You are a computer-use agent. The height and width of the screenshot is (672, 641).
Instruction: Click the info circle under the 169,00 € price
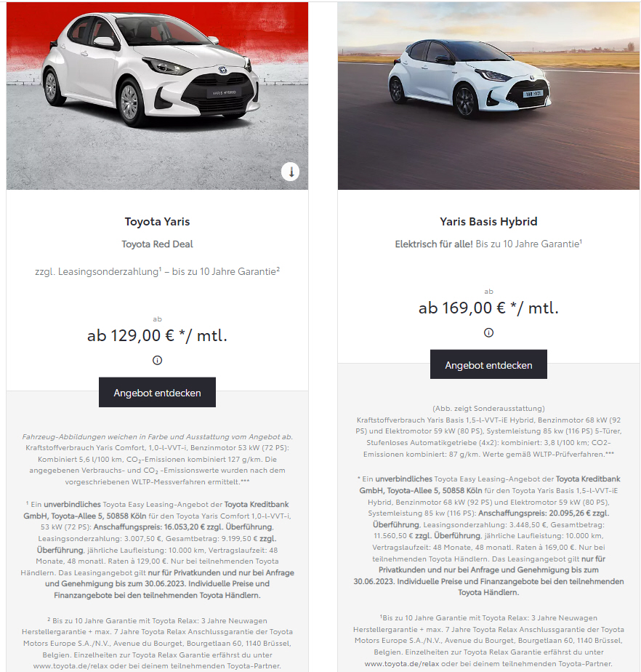pos(488,332)
